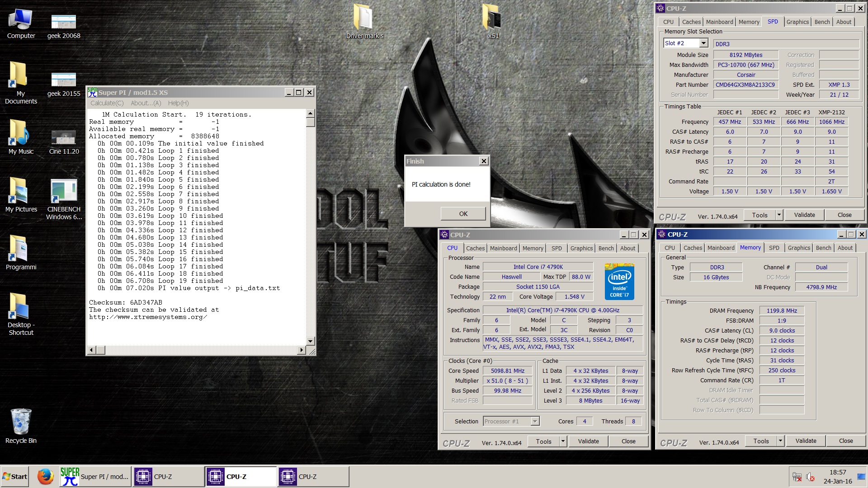The height and width of the screenshot is (488, 868).
Task: Click Validate in the CPU tab window
Action: pyautogui.click(x=588, y=441)
